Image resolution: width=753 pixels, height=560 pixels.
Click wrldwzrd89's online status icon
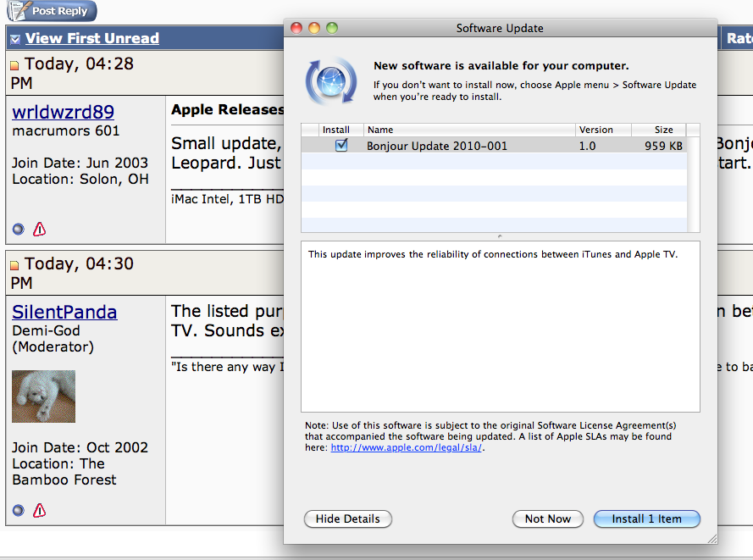(x=19, y=229)
